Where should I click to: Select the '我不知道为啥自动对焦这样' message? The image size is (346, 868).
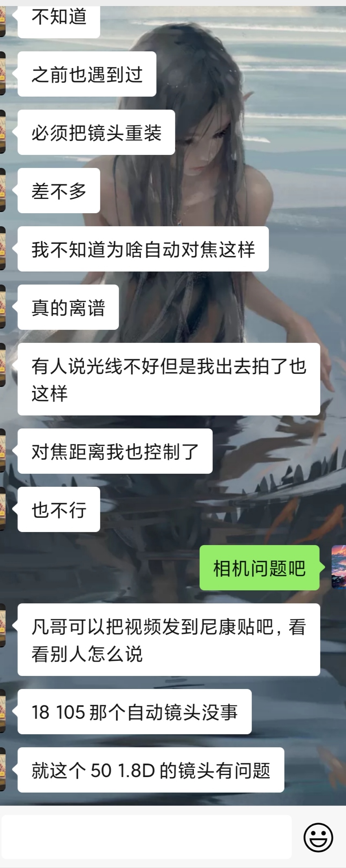click(x=143, y=249)
